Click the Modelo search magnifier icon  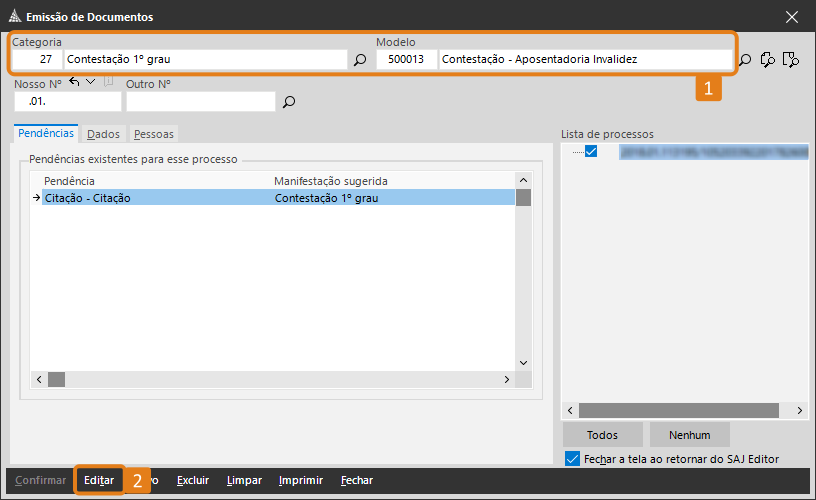pyautogui.click(x=745, y=60)
